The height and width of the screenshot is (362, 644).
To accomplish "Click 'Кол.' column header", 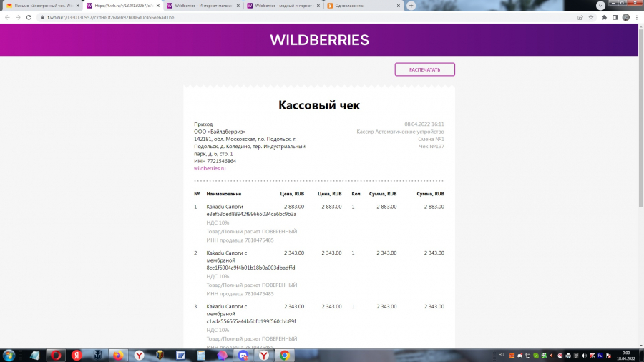I will point(356,194).
